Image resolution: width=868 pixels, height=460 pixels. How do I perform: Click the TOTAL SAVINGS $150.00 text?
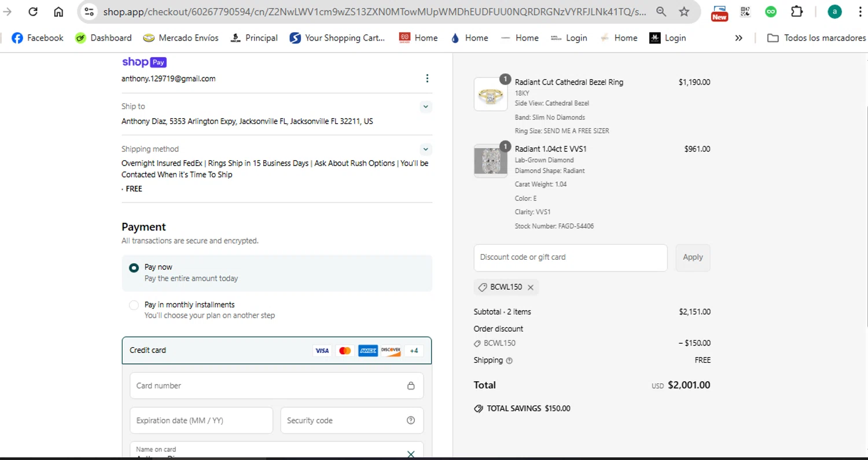click(x=528, y=409)
